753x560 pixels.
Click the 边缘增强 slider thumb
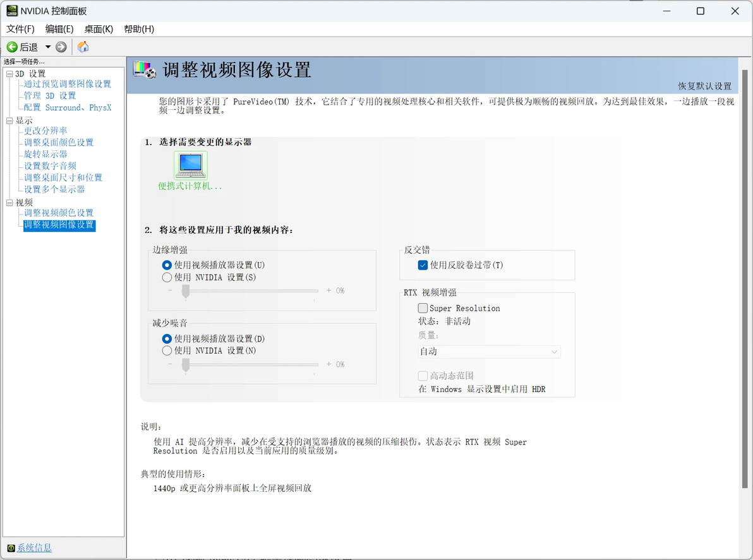coord(185,291)
